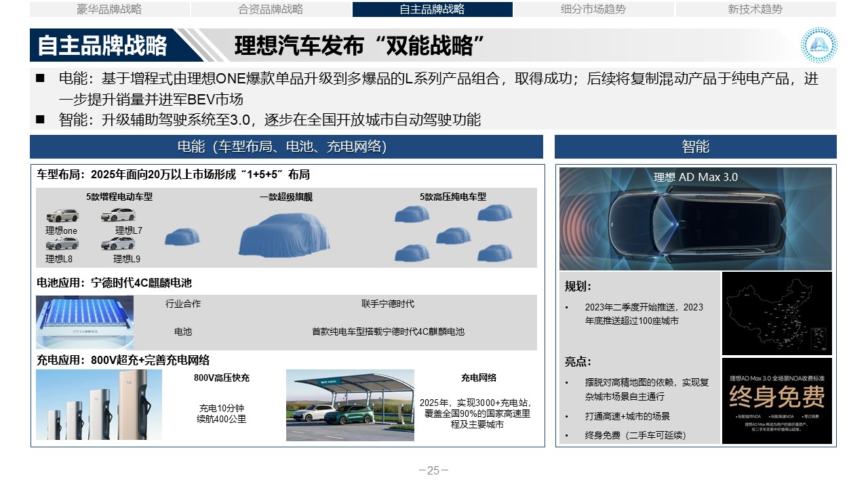Click the CATL battery pack image
The image size is (868, 488).
85,322
